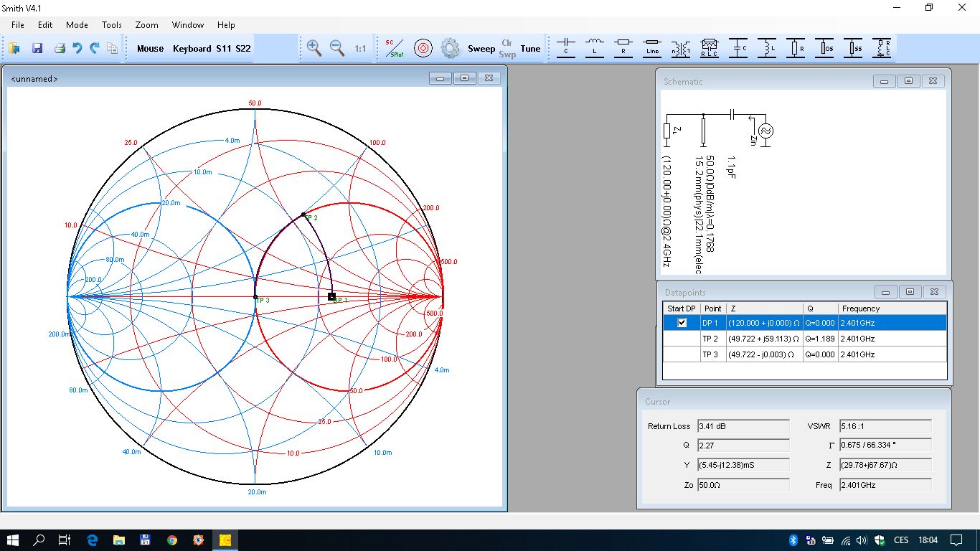Open the settings gear in toolbar
This screenshot has height=551, width=980.
pyautogui.click(x=450, y=48)
